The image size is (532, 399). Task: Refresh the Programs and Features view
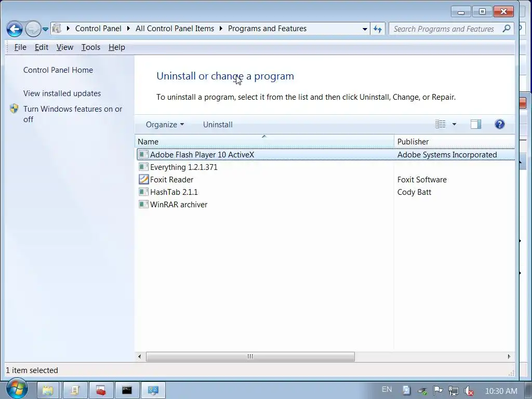(378, 29)
